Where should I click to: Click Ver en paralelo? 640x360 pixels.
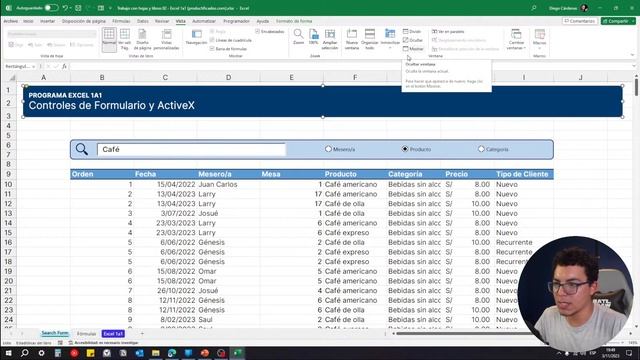coord(448,31)
